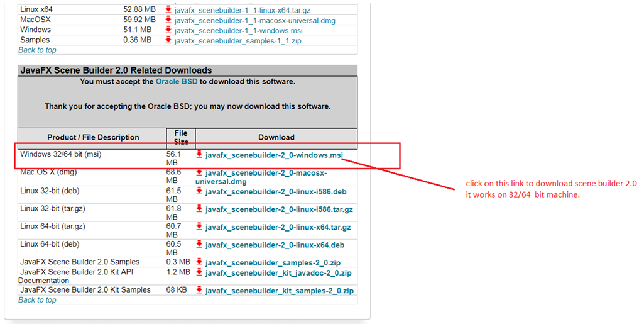Click download icon beside javafx_scenebuilder-1_1-macosx-universal.dmg
The width and height of the screenshot is (644, 324).
(x=168, y=20)
